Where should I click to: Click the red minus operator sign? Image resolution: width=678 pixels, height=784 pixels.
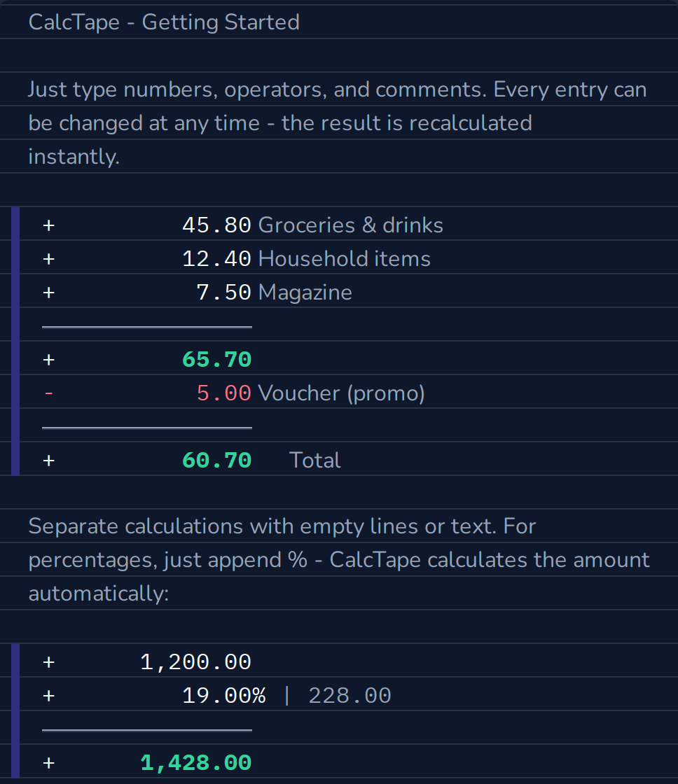48,393
